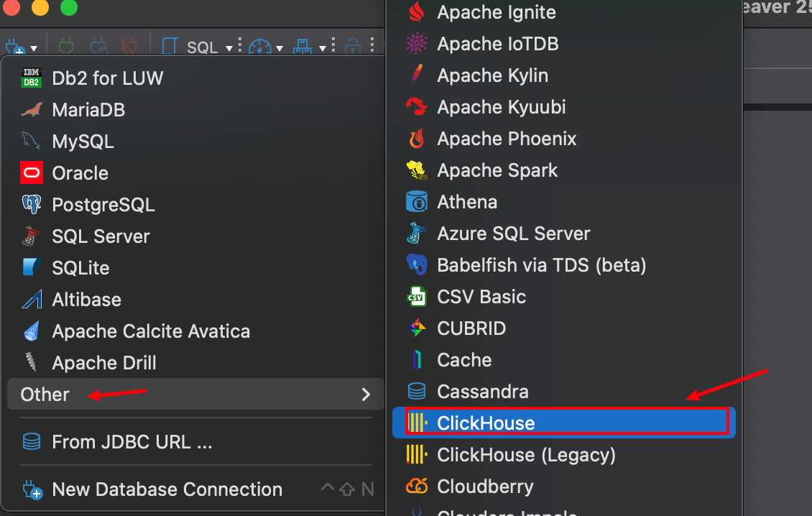Expand the SQL dropdown arrow
The height and width of the screenshot is (516, 812).
coord(229,49)
